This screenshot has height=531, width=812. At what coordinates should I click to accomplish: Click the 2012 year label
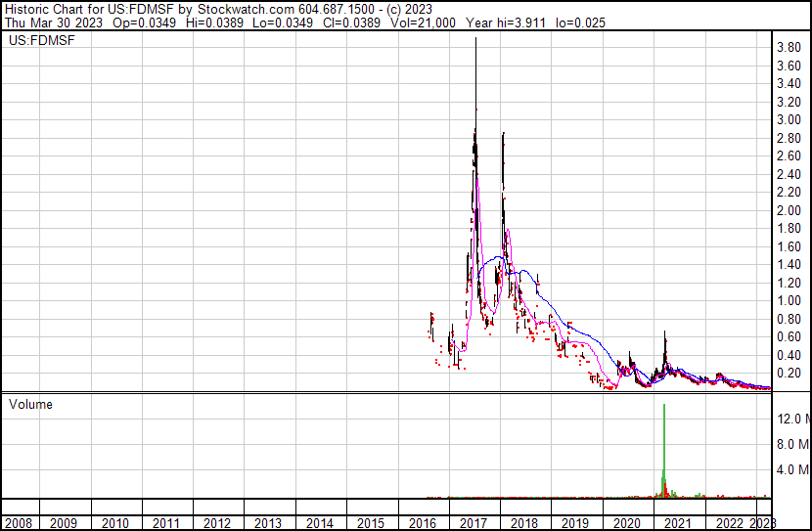click(x=218, y=523)
